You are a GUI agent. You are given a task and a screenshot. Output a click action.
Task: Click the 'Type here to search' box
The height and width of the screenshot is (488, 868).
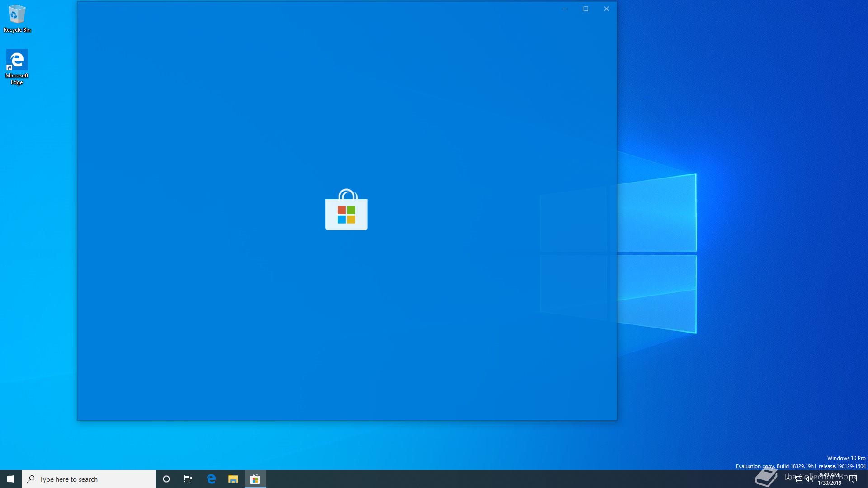tap(89, 479)
